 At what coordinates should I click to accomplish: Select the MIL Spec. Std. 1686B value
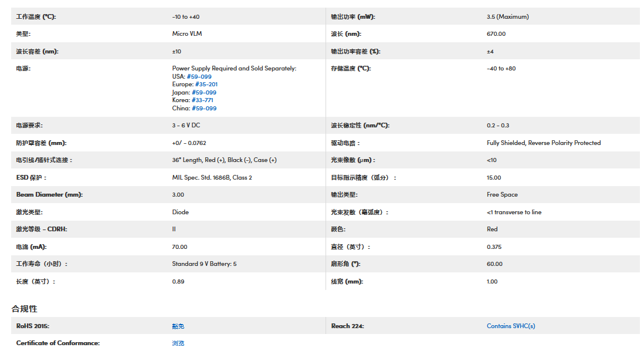click(x=212, y=177)
